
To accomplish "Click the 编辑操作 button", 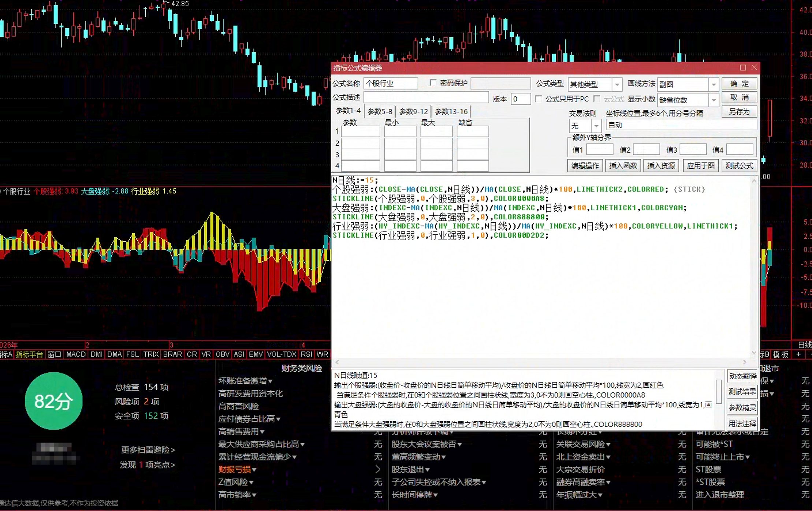I will point(585,165).
